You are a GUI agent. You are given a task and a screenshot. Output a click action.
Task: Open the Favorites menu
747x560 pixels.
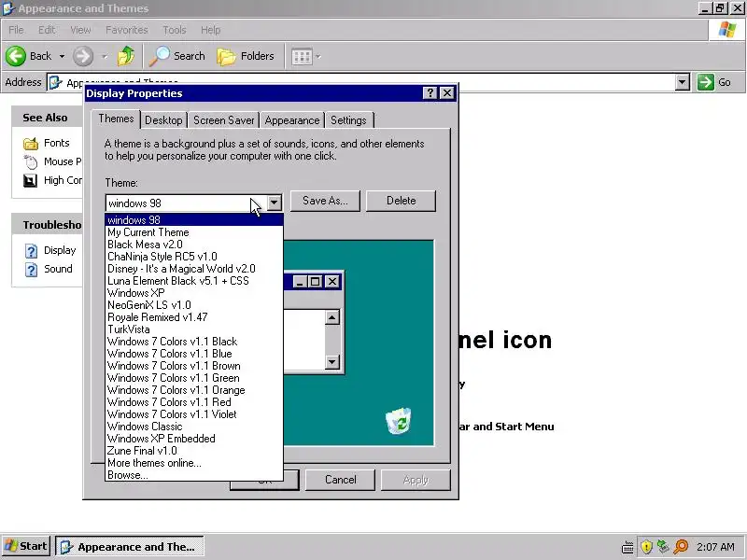[127, 30]
